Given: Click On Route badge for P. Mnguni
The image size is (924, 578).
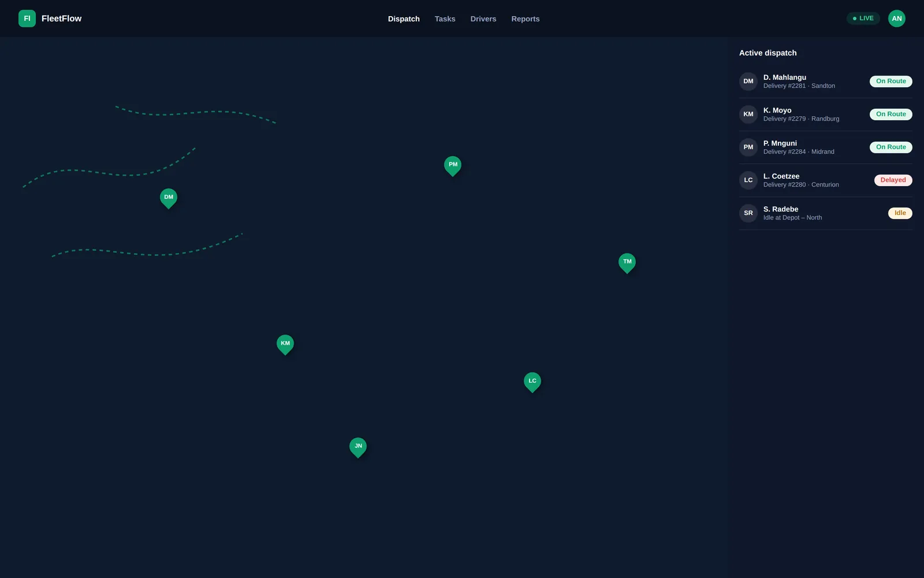Looking at the screenshot, I should pyautogui.click(x=891, y=147).
